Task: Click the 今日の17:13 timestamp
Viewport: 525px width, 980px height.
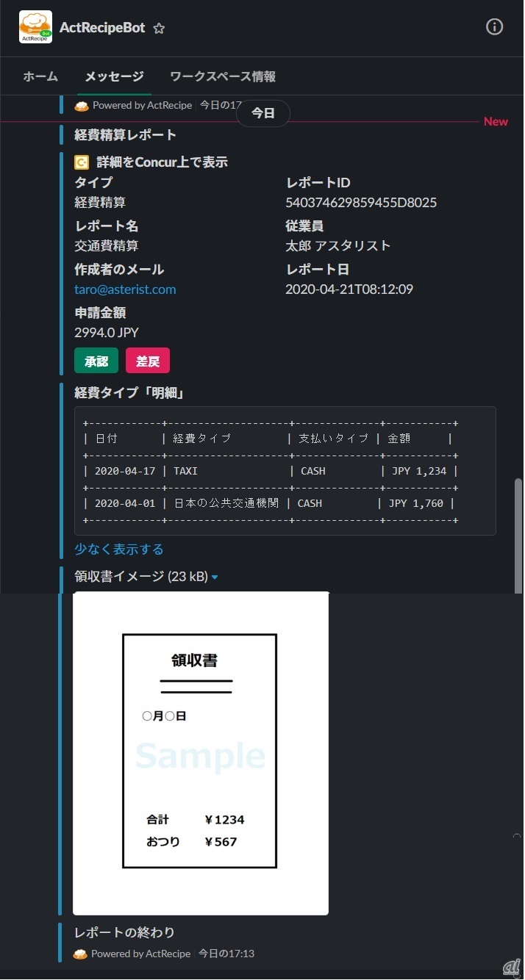Action: coord(226,954)
